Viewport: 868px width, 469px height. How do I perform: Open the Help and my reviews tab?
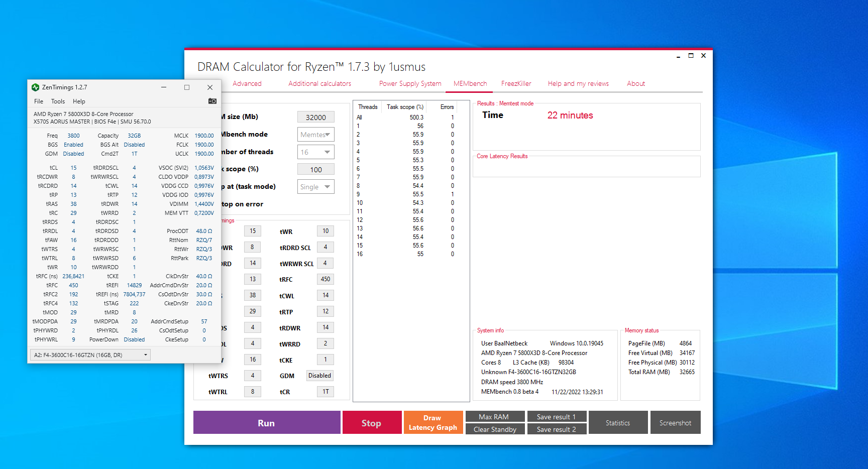578,84
